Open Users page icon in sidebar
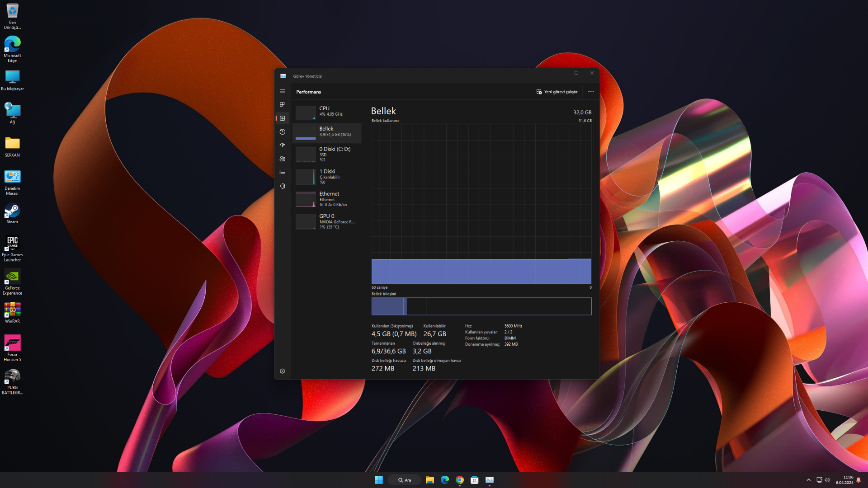This screenshot has height=488, width=868. 282,159
